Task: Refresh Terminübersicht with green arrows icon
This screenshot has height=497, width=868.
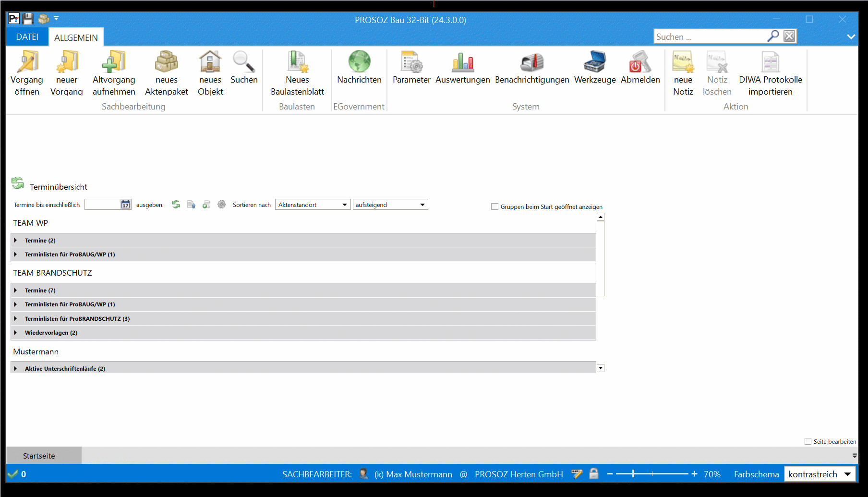Action: (x=18, y=183)
